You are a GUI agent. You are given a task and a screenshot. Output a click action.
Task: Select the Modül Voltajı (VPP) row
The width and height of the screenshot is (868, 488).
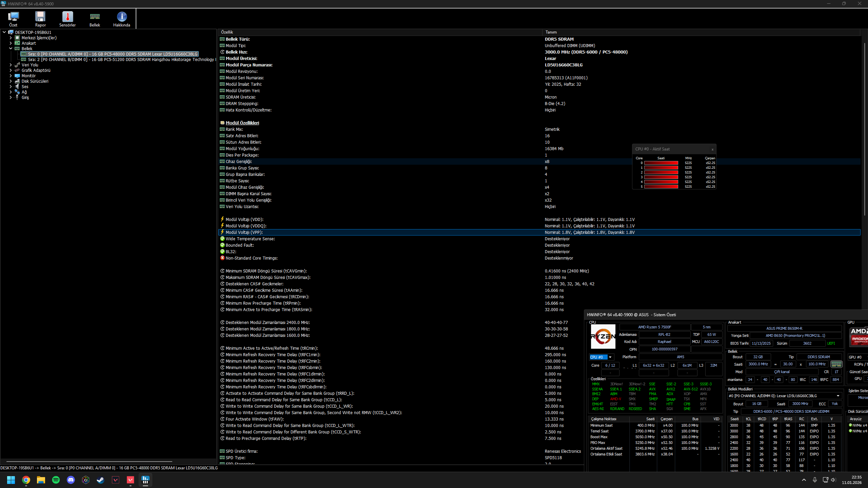tap(539, 232)
